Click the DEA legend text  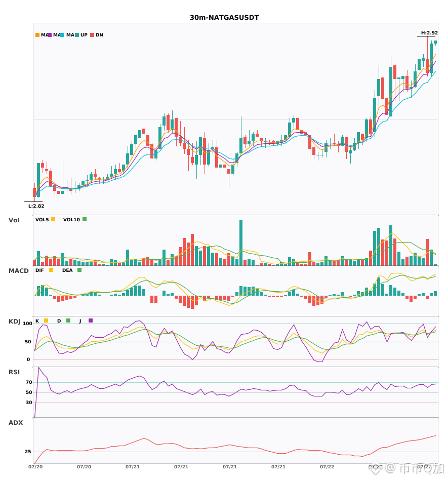(x=67, y=270)
